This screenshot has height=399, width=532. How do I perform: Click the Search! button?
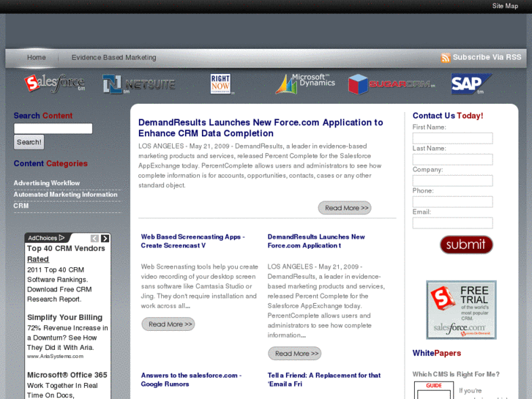tap(29, 142)
